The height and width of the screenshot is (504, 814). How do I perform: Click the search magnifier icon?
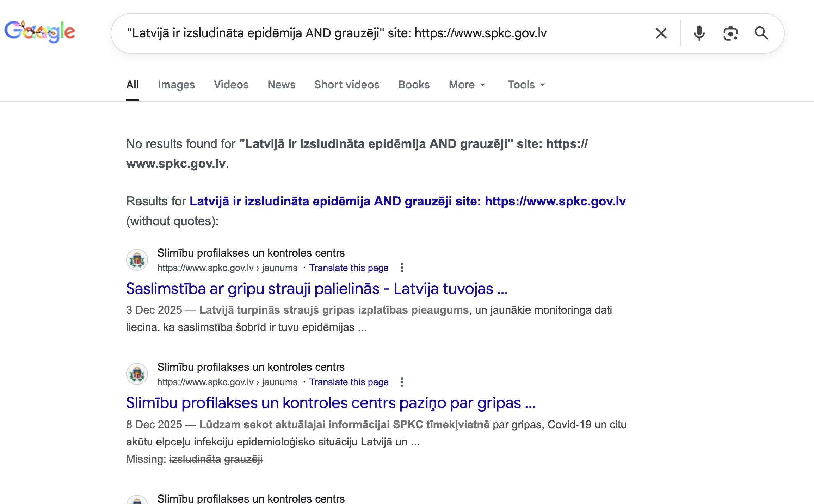[x=762, y=33]
